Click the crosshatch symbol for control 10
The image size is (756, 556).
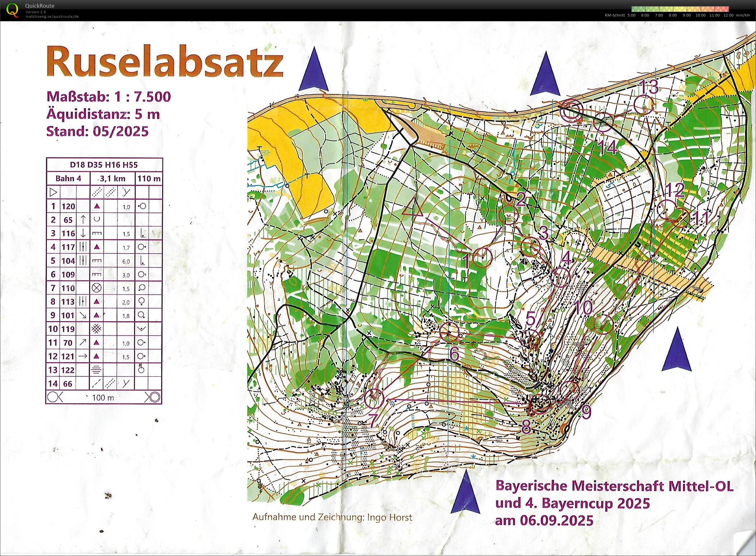97,329
